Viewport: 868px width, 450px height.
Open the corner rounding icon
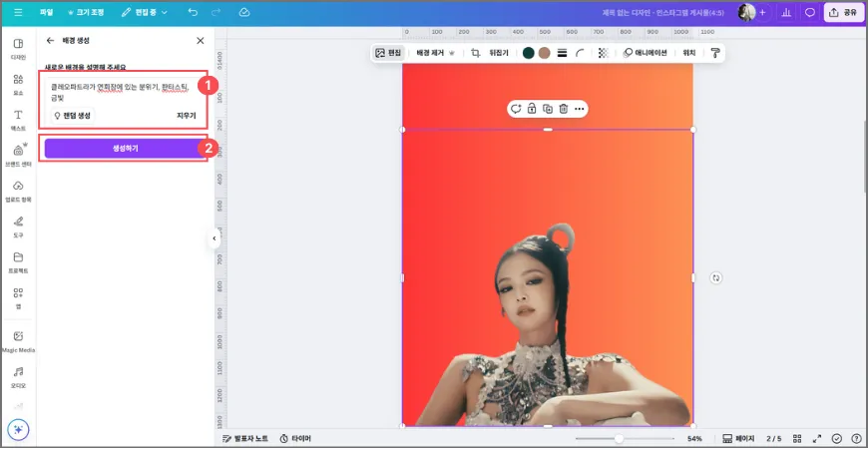(580, 53)
